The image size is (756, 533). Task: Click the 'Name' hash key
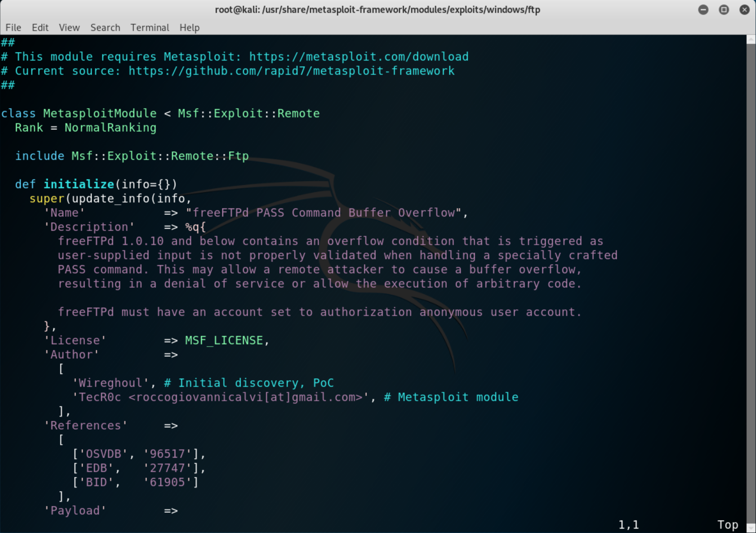point(65,213)
